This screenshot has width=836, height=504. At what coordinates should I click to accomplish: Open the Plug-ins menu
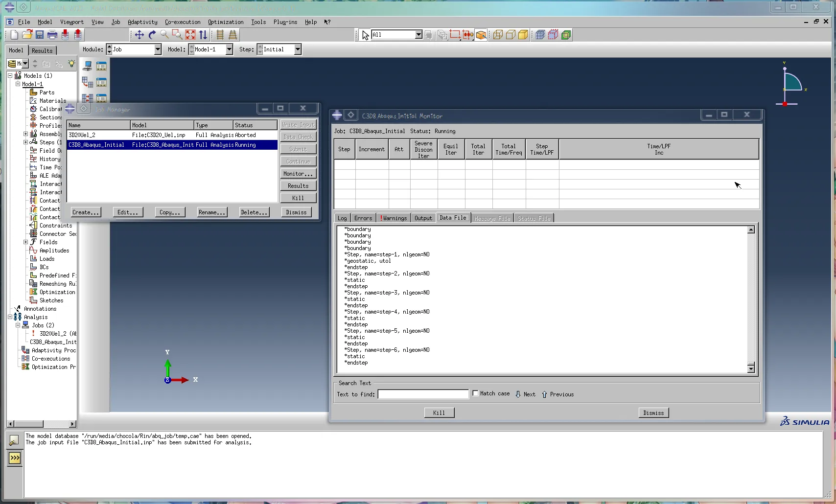(285, 22)
